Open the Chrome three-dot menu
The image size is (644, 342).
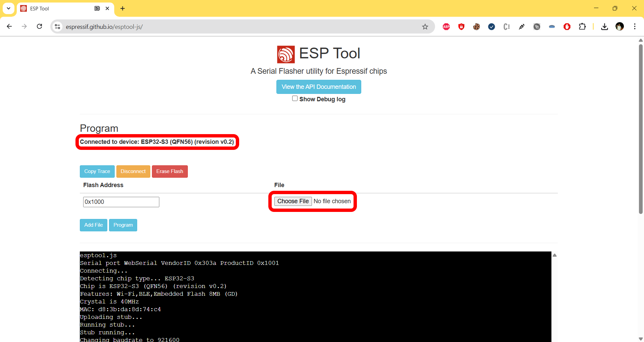(x=635, y=26)
